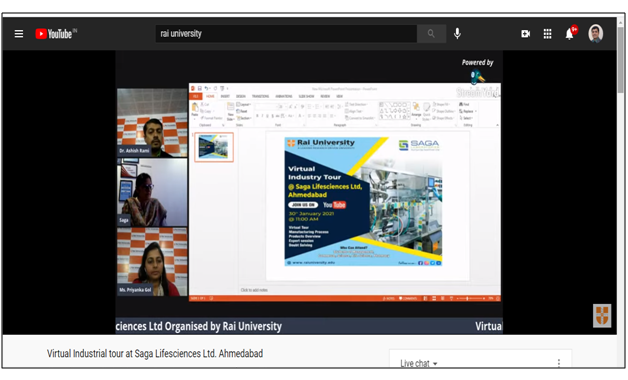Open the slide Layout dropdown
Screen dimensions: 628x380
pos(244,105)
